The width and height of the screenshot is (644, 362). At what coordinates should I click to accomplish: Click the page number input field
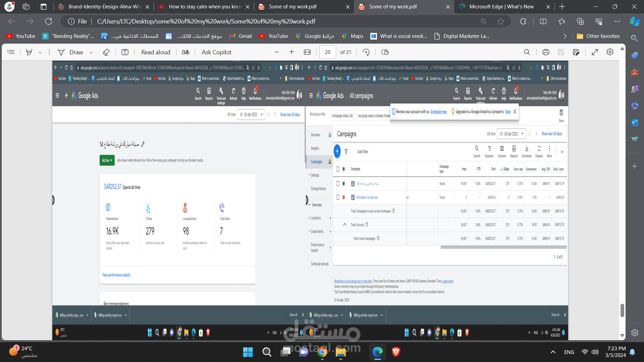(x=327, y=52)
